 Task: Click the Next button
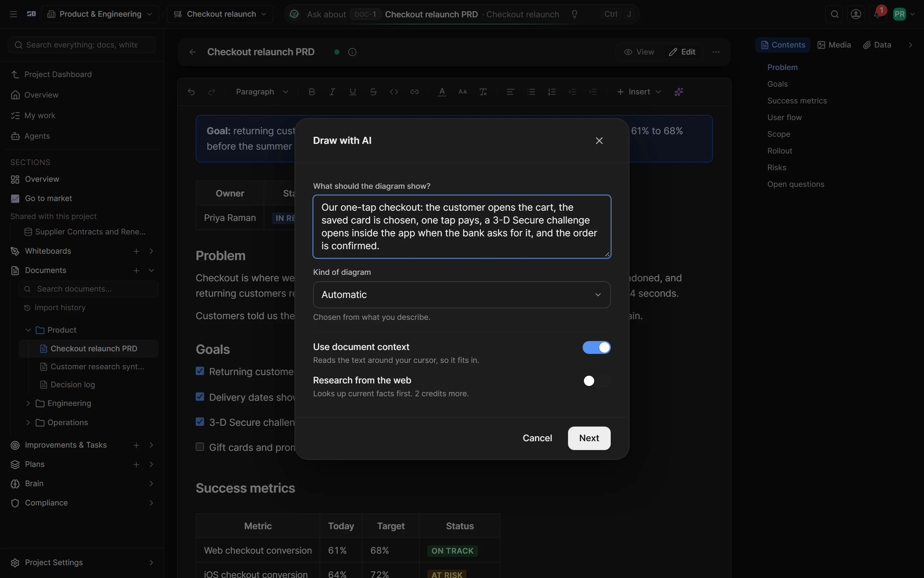589,438
